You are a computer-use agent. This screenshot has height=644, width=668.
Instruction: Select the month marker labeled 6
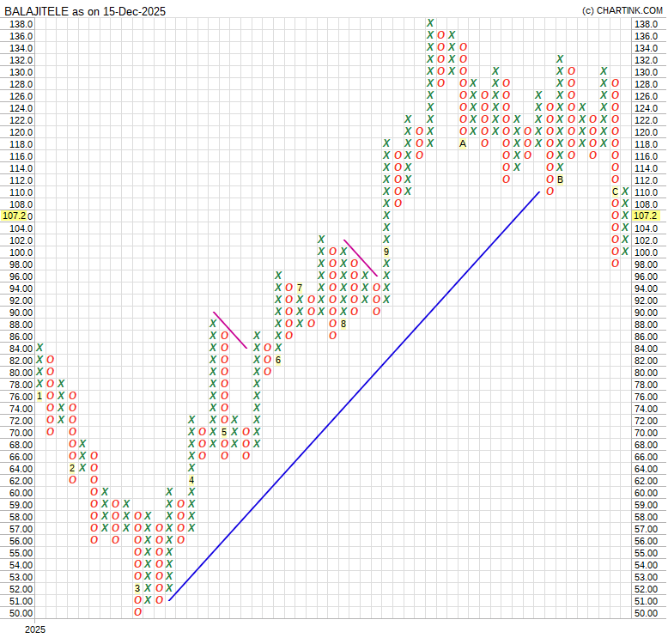tap(278, 360)
